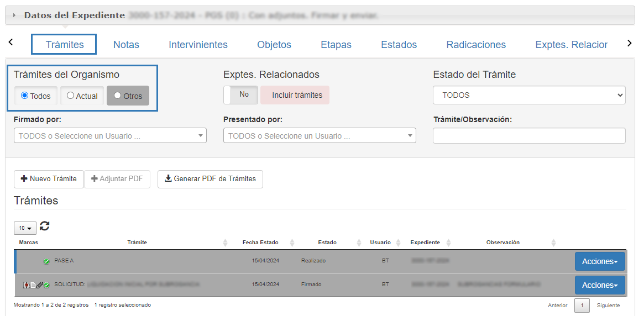Click the Nuevo Trámite button
Viewport: 644px width, 316px height.
(49, 179)
